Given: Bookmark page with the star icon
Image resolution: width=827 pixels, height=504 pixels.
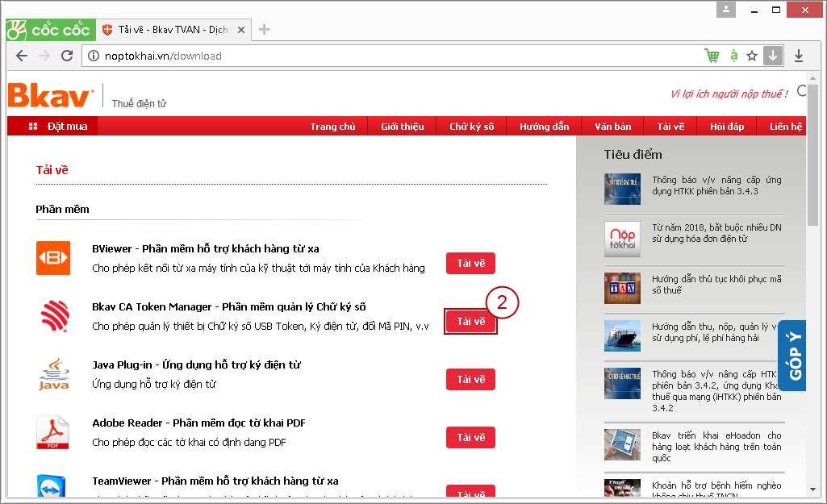Looking at the screenshot, I should pos(752,56).
